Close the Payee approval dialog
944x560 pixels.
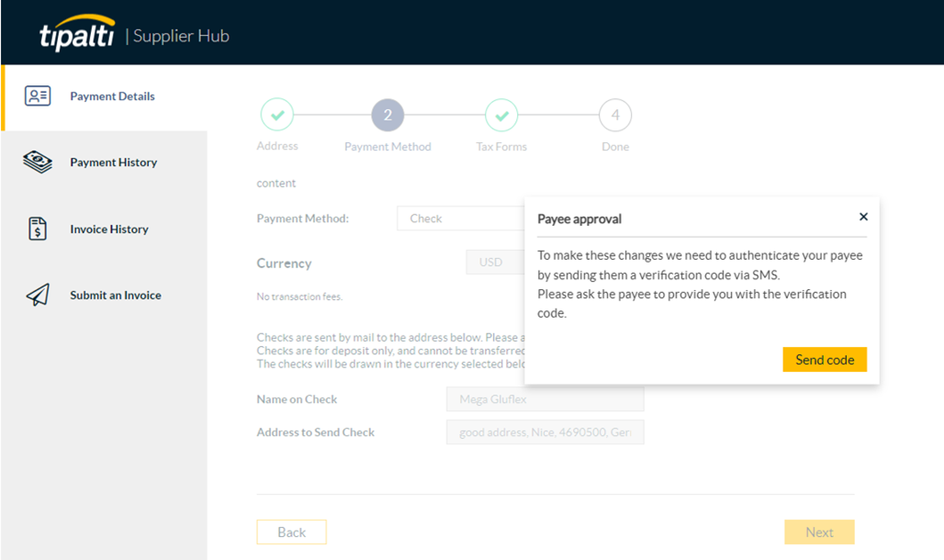coord(863,217)
